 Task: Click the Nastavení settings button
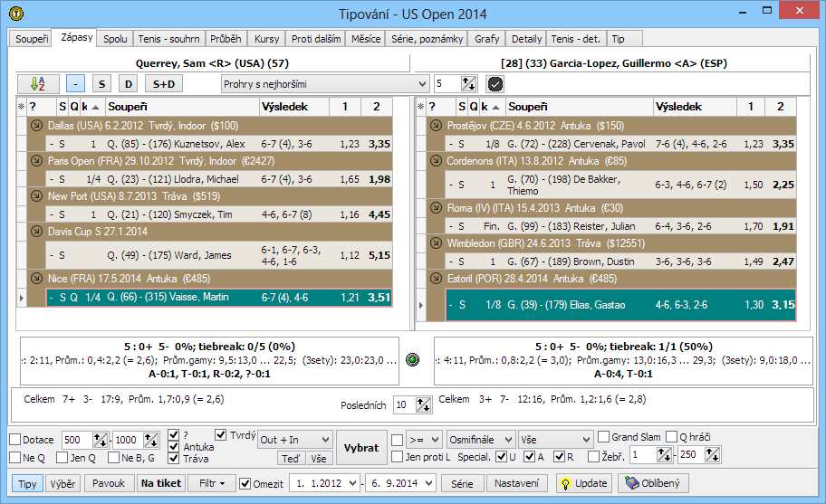[517, 483]
